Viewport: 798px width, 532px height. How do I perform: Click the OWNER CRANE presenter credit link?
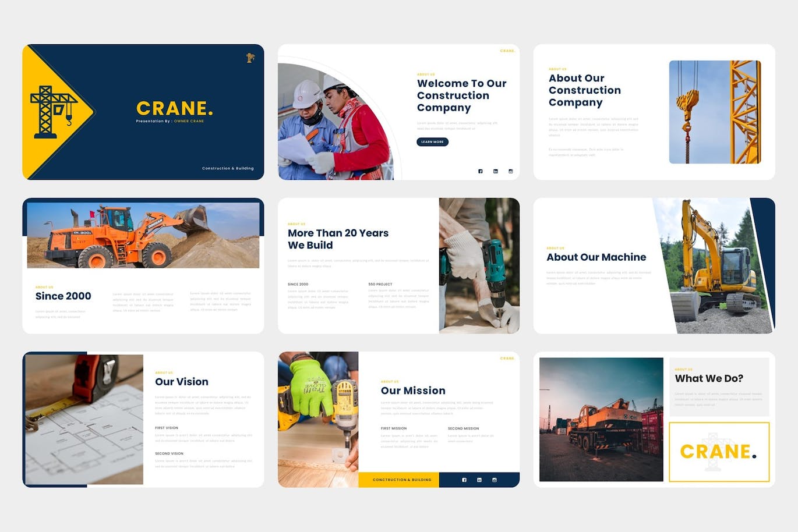coord(188,121)
